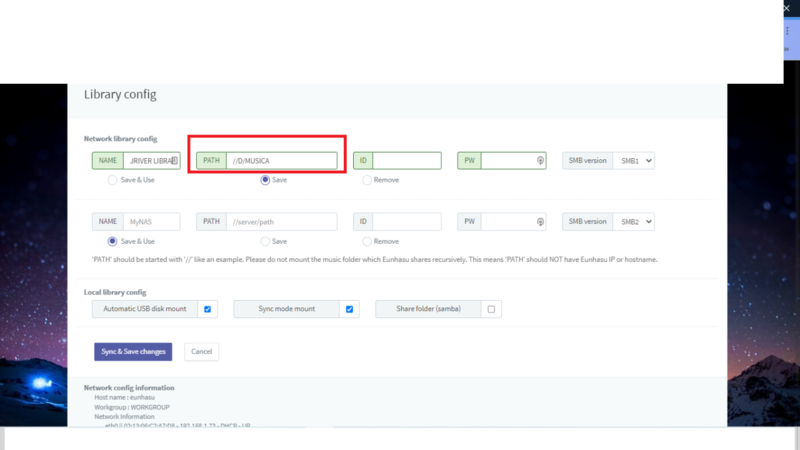800x450 pixels.
Task: Choose the 'Remove' radio in the second library row
Action: [x=367, y=241]
